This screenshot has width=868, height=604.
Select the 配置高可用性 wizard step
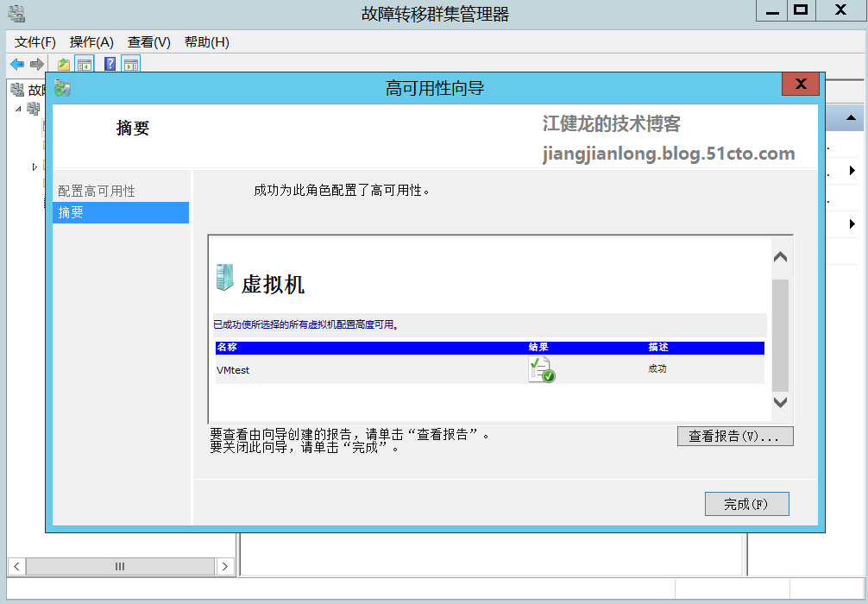point(97,191)
